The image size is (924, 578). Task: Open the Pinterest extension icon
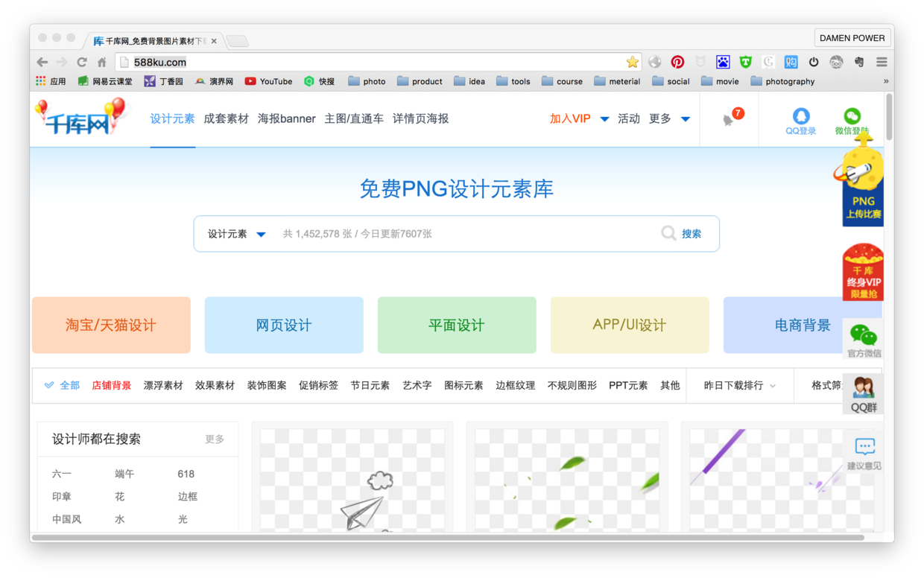(x=677, y=62)
